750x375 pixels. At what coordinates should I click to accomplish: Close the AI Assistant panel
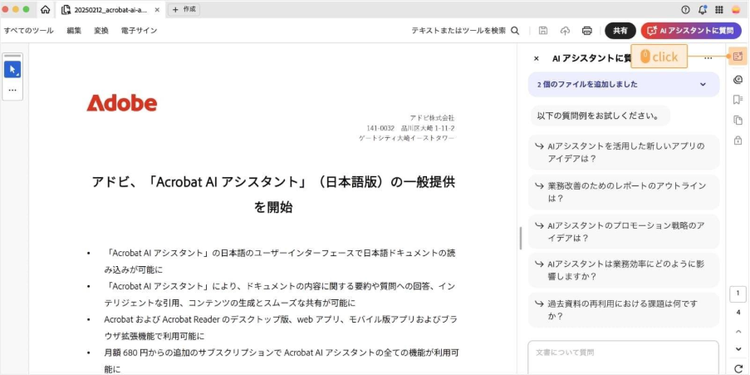pyautogui.click(x=536, y=58)
